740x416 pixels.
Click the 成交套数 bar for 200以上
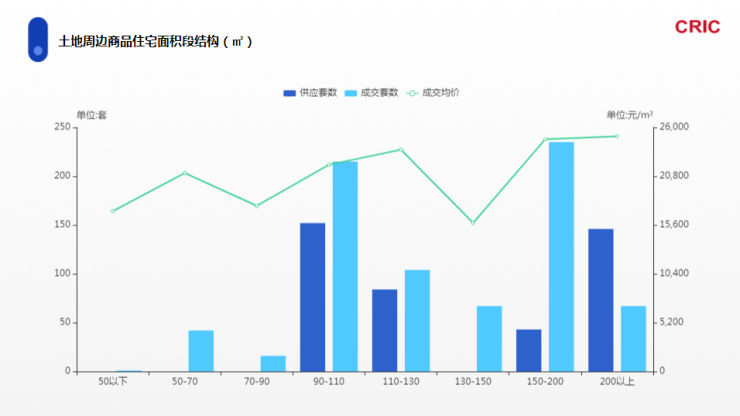click(633, 339)
